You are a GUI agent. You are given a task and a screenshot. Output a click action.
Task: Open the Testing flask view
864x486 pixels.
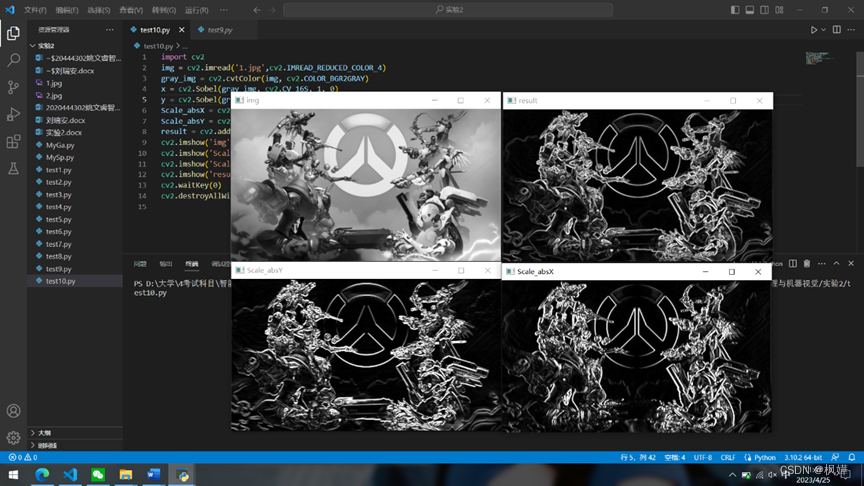pos(13,169)
